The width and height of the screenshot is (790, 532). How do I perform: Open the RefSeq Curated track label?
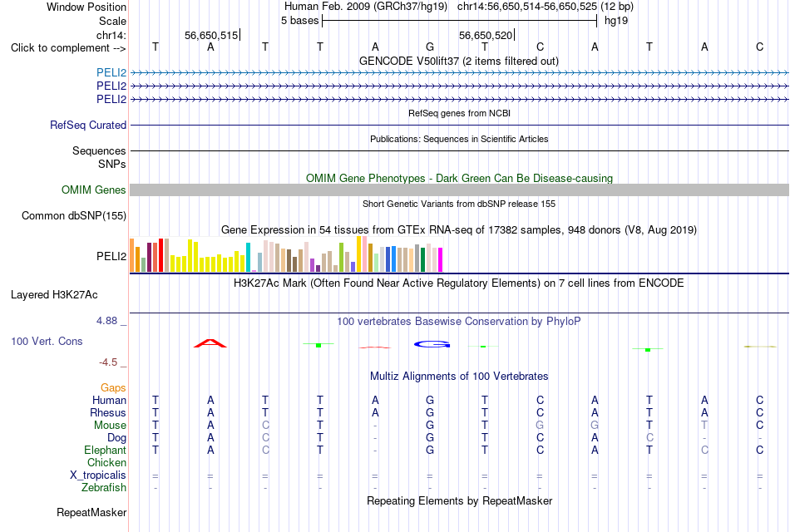click(x=88, y=125)
